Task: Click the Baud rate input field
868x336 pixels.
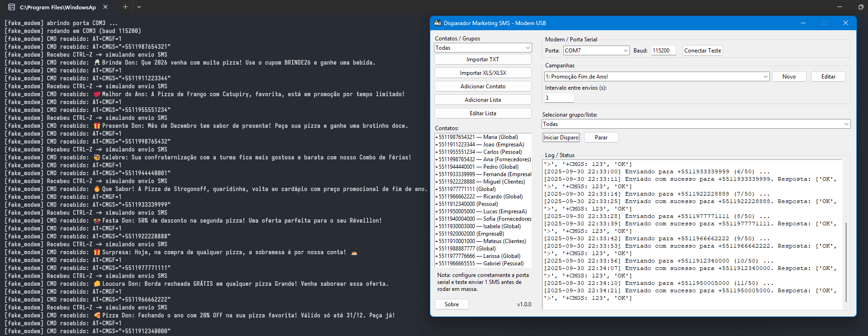Action: tap(664, 51)
